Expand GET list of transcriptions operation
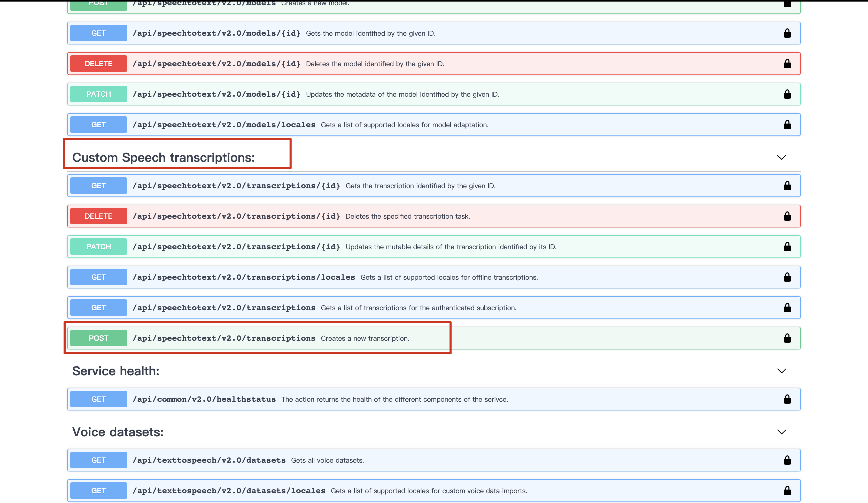This screenshot has width=868, height=503. pos(224,308)
